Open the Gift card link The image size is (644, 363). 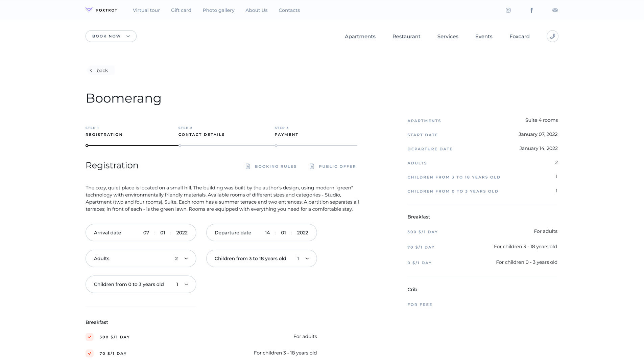point(181,10)
